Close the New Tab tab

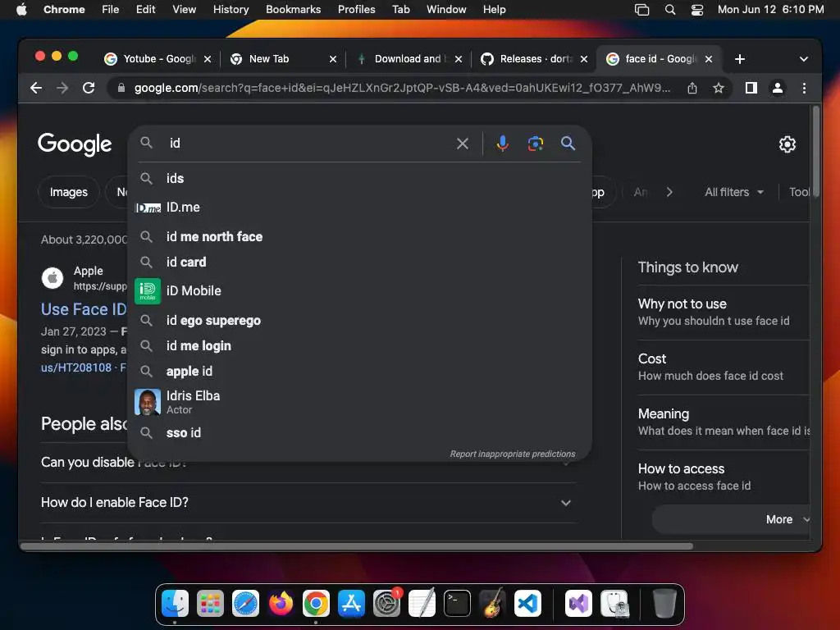[333, 59]
